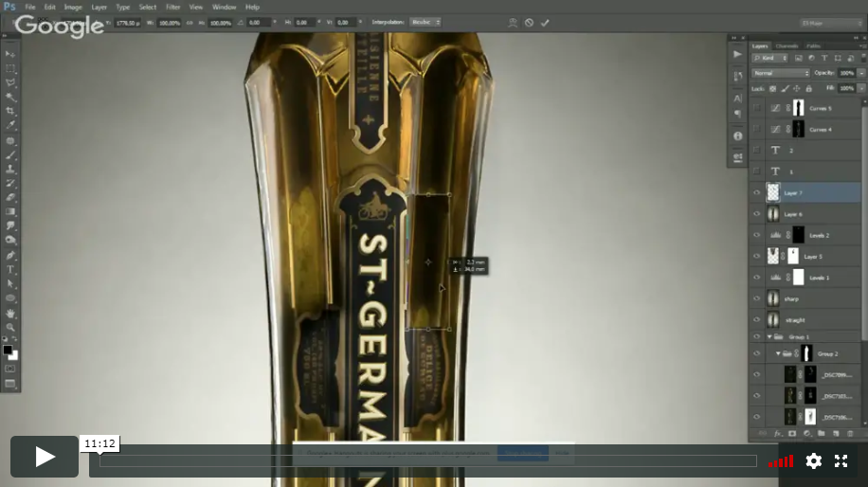
Task: Open the File menu
Action: pyautogui.click(x=30, y=8)
